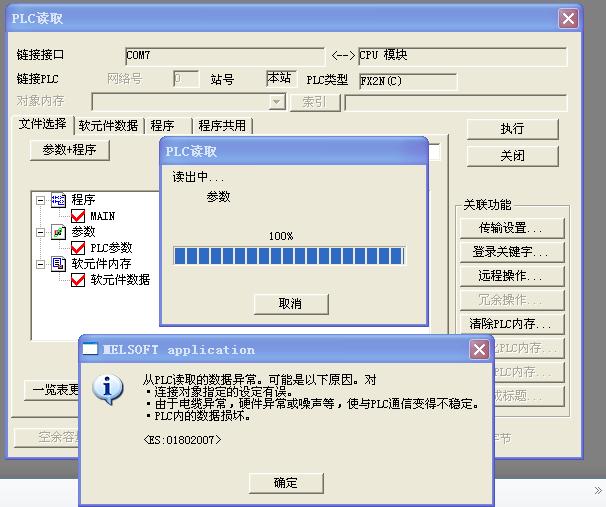Click the MELSOFT application title bar icon
Screen dimensions: 606x507
click(90, 350)
